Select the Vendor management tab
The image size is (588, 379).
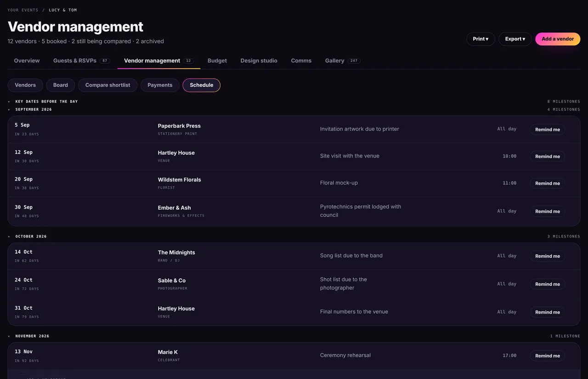(x=158, y=61)
